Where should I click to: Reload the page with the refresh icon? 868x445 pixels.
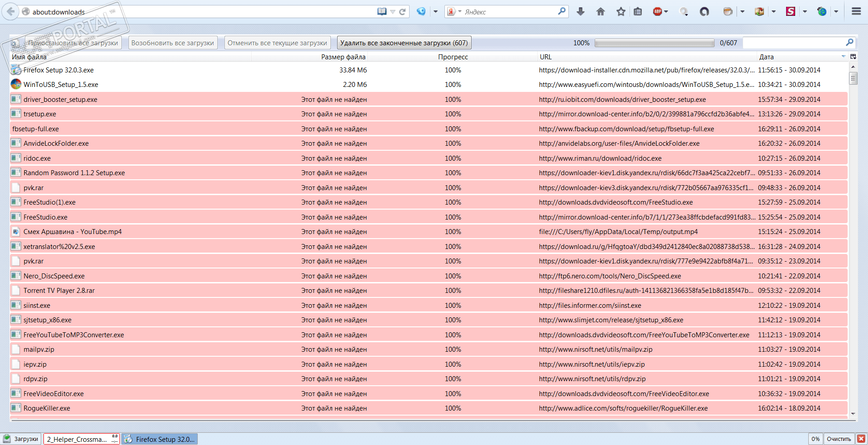(402, 12)
